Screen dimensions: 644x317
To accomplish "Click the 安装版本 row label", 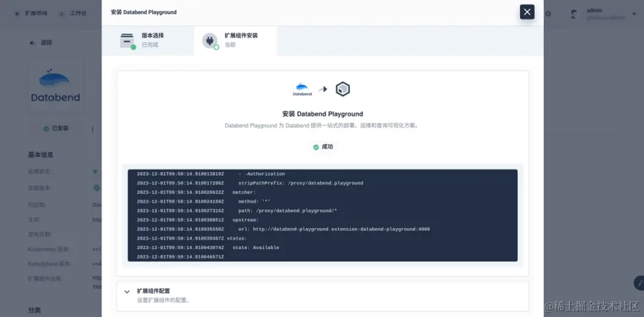I will tap(39, 188).
